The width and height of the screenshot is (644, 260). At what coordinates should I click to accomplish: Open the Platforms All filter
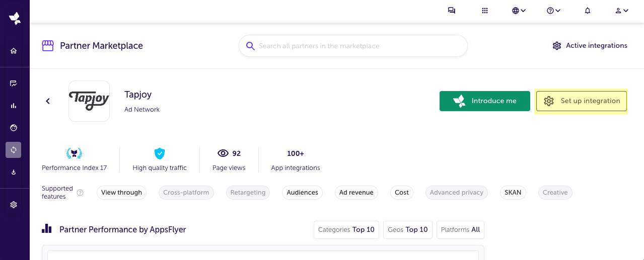click(460, 230)
